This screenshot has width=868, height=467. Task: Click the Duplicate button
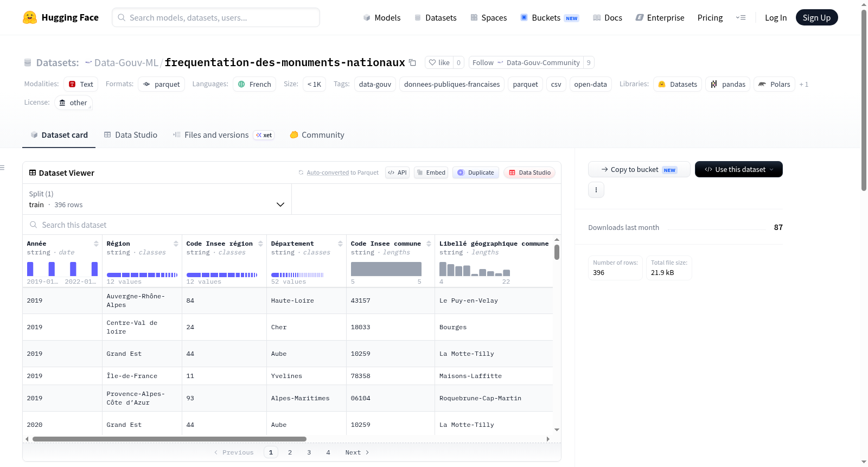(x=476, y=172)
